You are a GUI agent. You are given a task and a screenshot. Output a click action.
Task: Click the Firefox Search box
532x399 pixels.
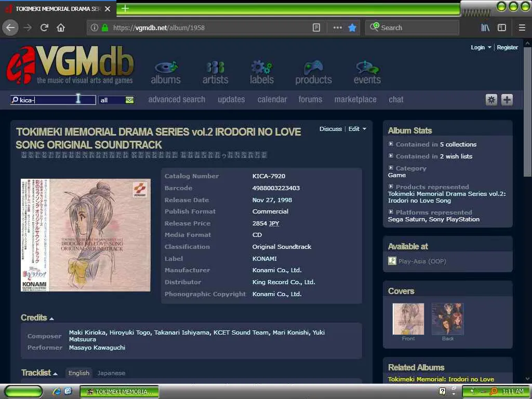[x=412, y=28]
